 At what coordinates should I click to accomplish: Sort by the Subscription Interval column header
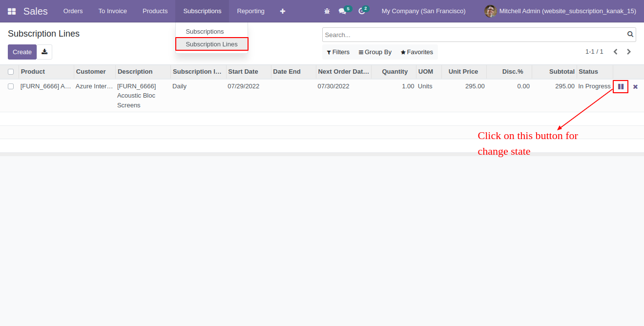pos(198,72)
